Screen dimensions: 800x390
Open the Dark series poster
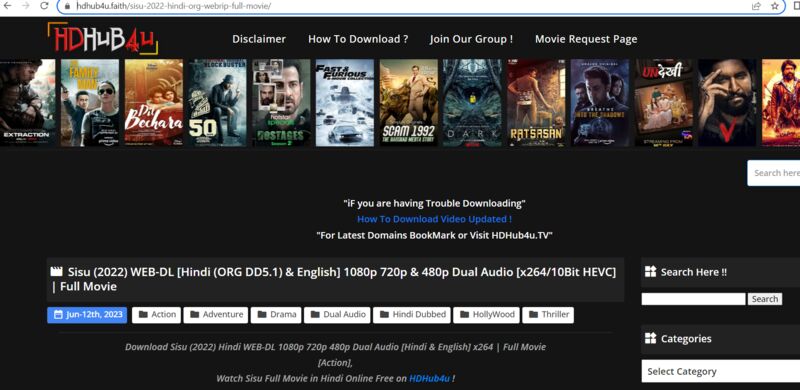(472, 103)
